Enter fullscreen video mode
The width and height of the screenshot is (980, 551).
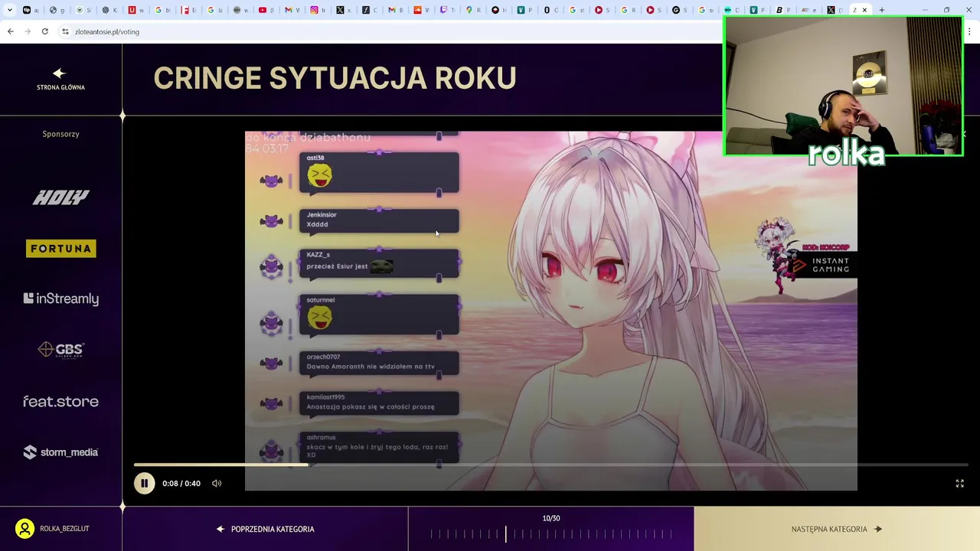click(x=959, y=483)
